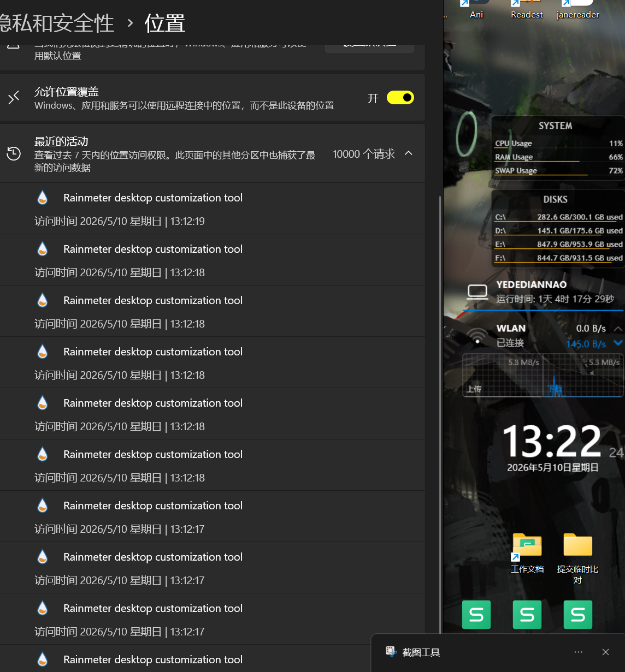Click the SYSTEM widget header
Screen dimensions: 625x672
tap(555, 126)
